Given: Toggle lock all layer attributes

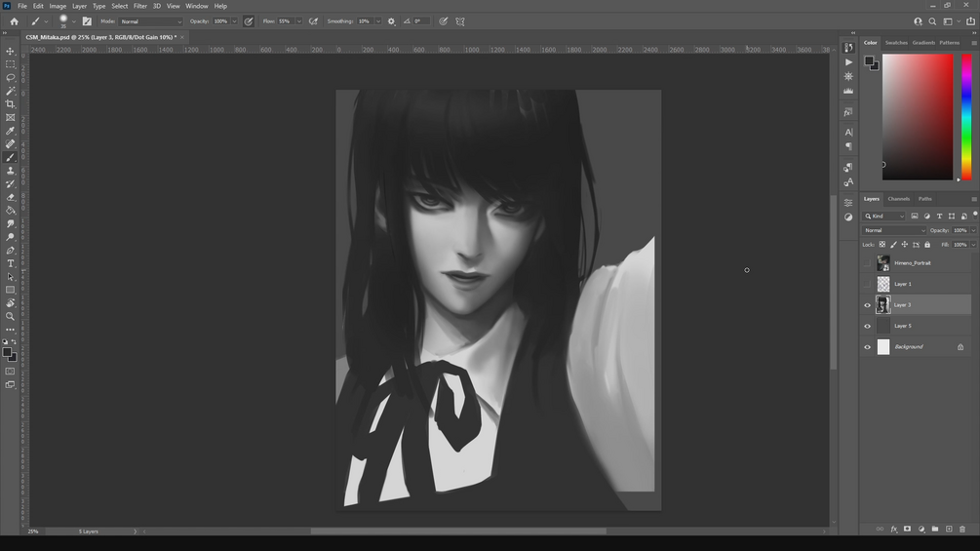Looking at the screenshot, I should (927, 245).
